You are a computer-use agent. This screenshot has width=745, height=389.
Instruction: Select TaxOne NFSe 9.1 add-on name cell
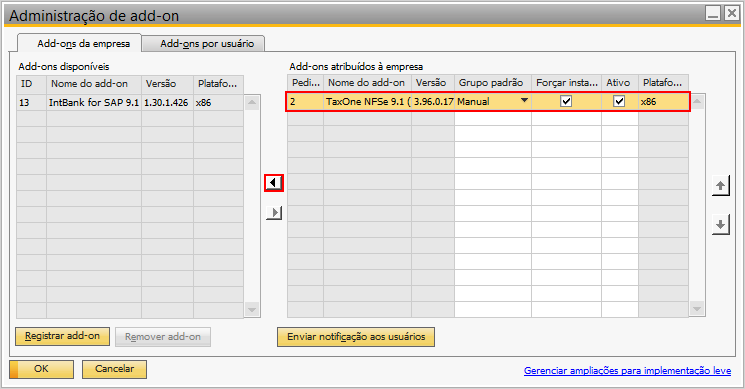(x=368, y=102)
